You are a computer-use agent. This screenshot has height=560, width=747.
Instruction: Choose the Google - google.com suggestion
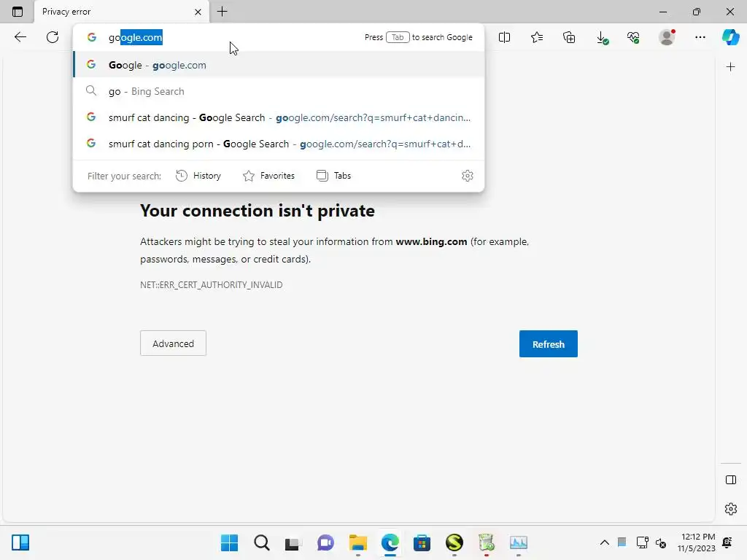(279, 65)
